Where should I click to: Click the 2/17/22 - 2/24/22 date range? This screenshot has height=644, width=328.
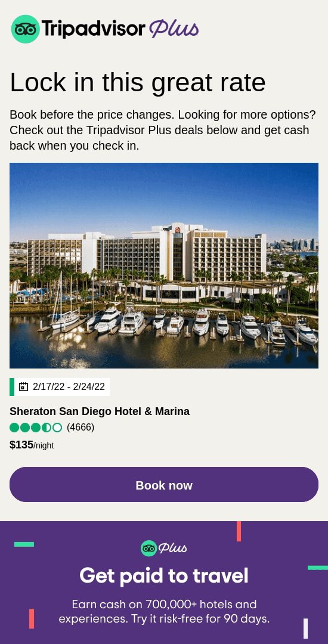[x=69, y=387]
